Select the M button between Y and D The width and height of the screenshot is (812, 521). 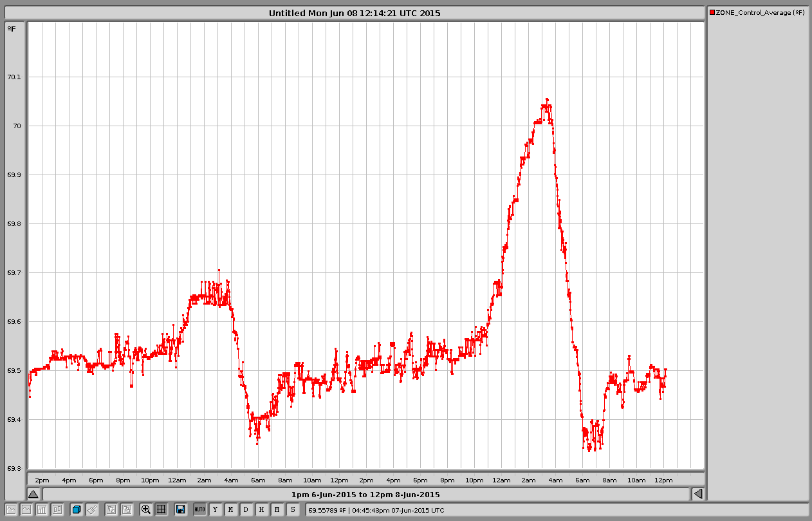click(x=230, y=509)
